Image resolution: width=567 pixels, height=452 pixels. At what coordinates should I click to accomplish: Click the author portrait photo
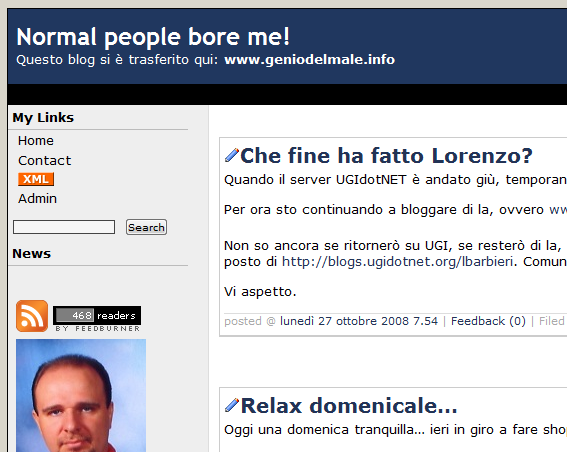[x=81, y=396]
